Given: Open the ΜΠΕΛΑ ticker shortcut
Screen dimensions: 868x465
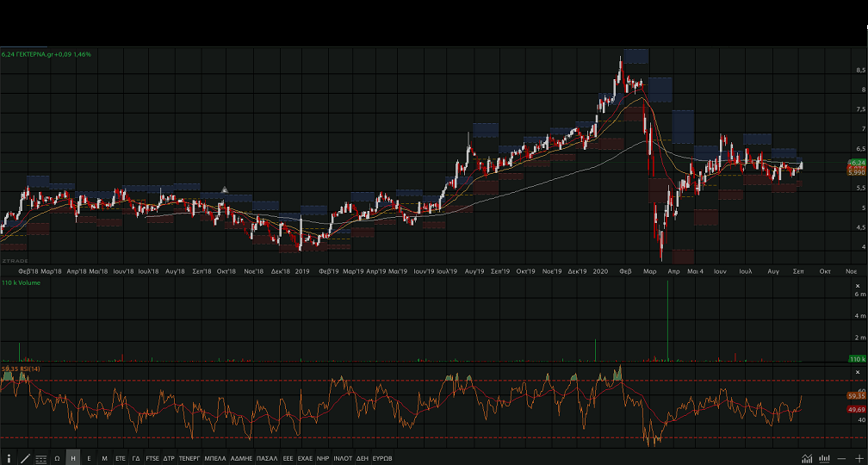Looking at the screenshot, I should tap(216, 458).
